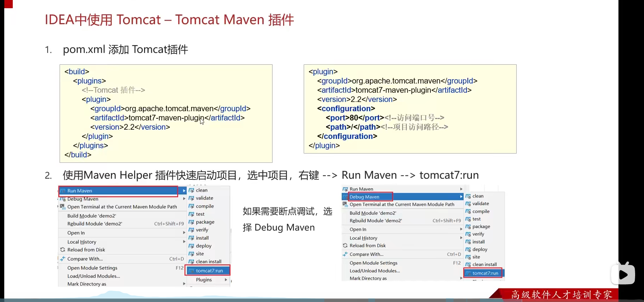Click the install icon in Debug Maven submenu
The image size is (644, 302).
tap(468, 242)
